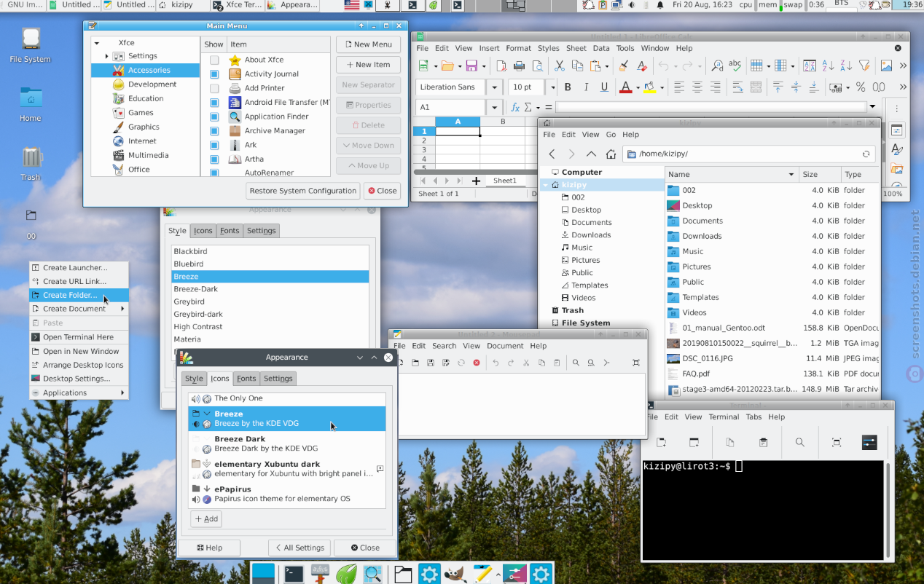
Task: Choose Open Terminal Here in context menu
Action: coord(79,337)
